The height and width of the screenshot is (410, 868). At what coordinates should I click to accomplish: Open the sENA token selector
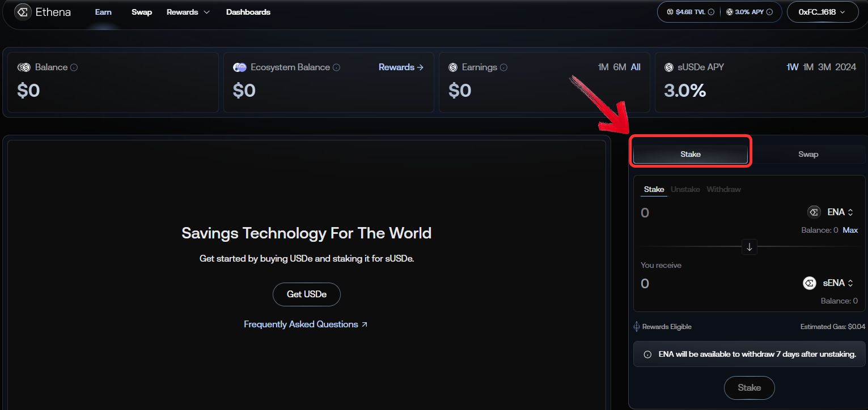click(x=828, y=283)
